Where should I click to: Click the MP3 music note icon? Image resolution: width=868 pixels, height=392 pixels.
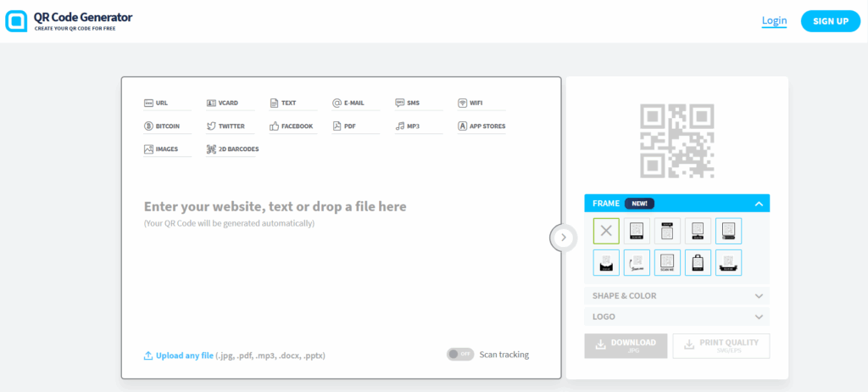400,126
